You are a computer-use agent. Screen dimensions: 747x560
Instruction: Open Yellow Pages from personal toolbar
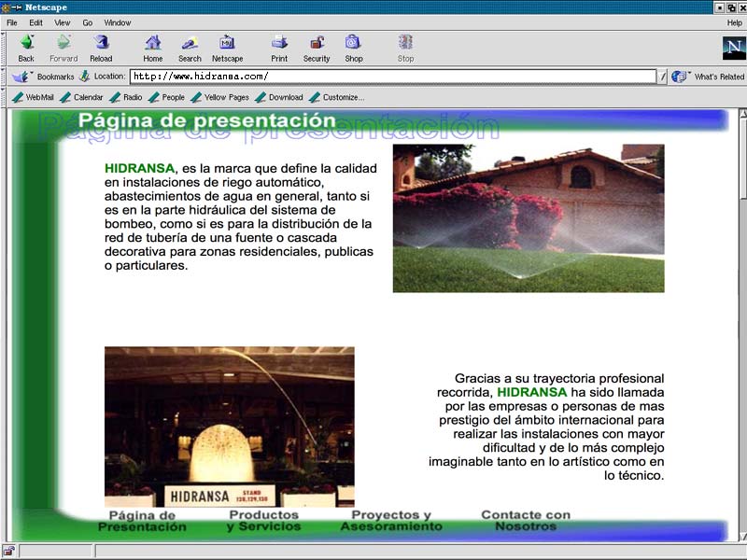click(x=220, y=97)
